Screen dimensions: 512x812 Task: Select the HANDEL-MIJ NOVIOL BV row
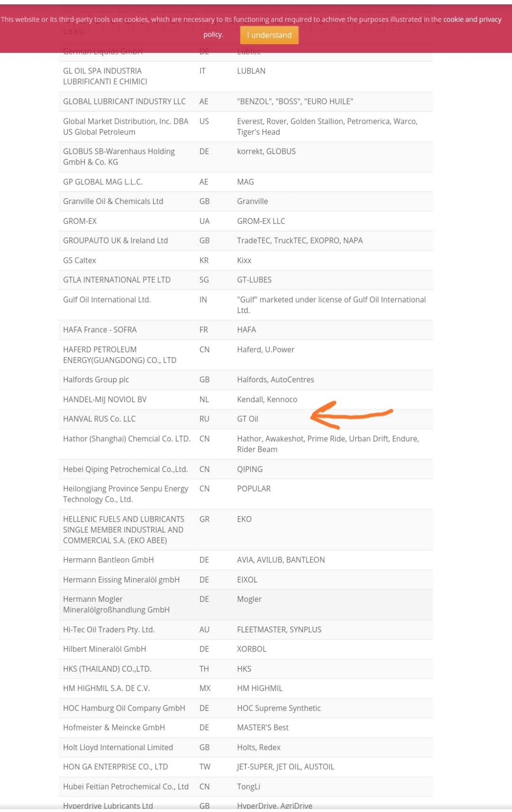(246, 399)
